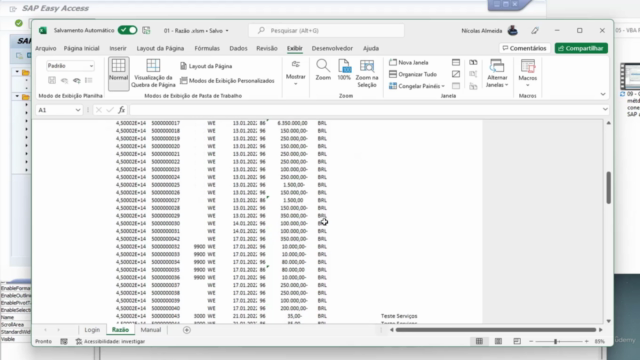Screen dimensions: 640x360
Task: Open the Inserir ribbon tab
Action: pos(118,48)
